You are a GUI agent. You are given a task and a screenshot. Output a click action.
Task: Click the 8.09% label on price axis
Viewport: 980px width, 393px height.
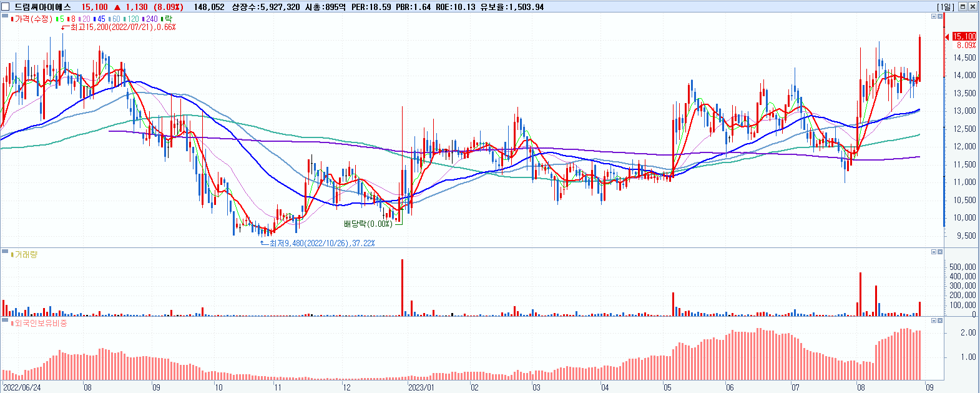966,45
